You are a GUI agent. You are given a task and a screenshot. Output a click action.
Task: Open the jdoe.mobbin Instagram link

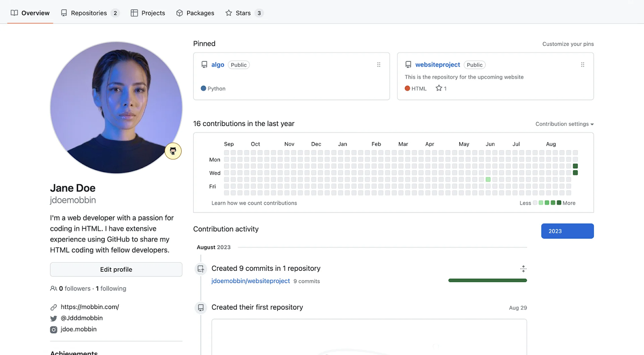tap(79, 329)
